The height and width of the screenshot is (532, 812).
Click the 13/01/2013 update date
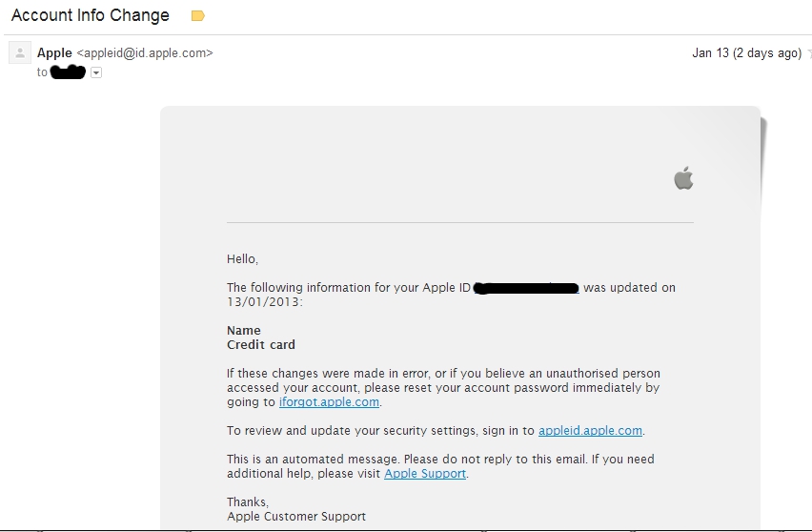(x=263, y=302)
